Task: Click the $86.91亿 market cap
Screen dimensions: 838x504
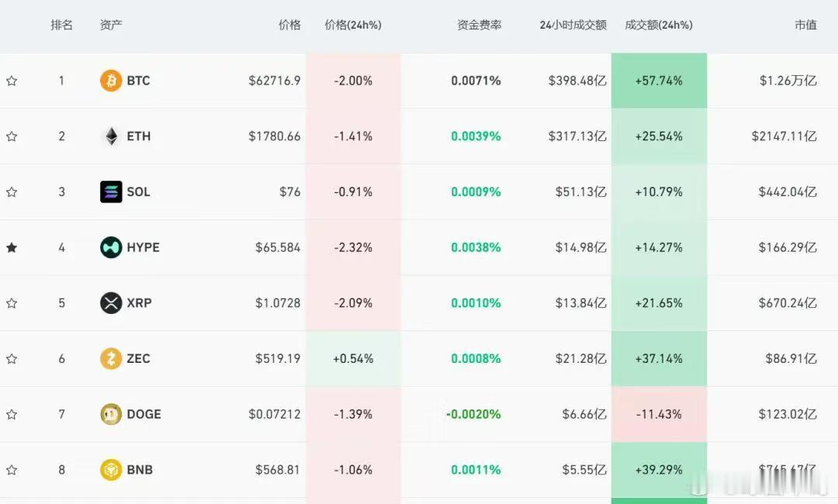Action: [791, 358]
